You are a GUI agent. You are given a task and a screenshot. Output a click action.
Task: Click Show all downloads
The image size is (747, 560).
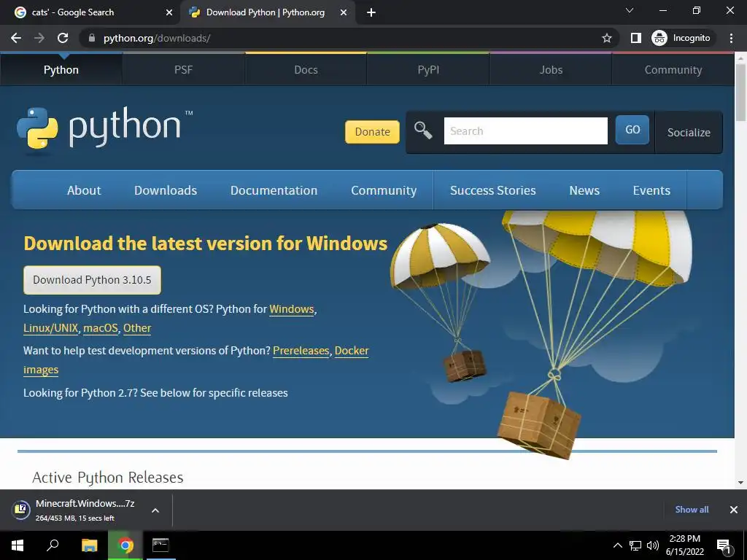692,510
